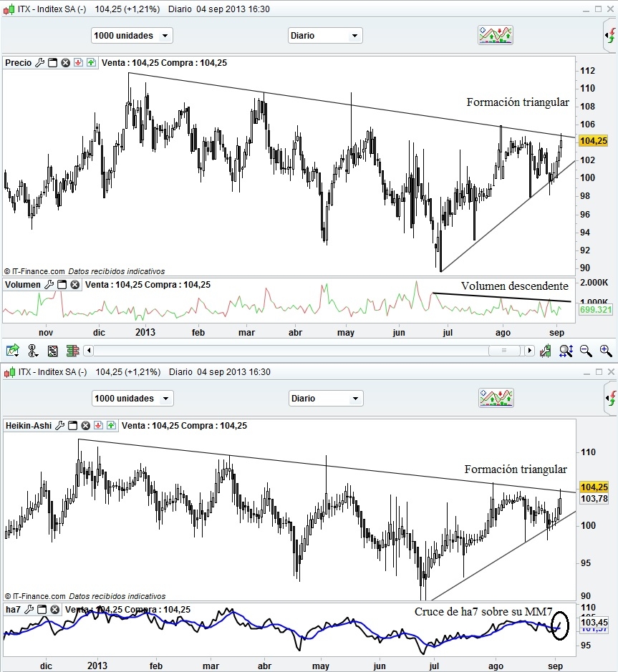618x672 pixels.
Task: Maximize the upper chart window
Action: coord(599,9)
